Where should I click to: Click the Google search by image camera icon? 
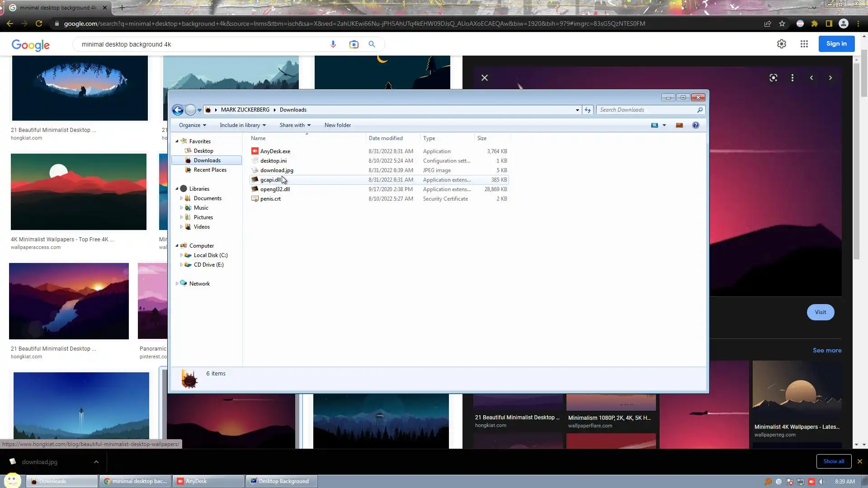point(354,44)
